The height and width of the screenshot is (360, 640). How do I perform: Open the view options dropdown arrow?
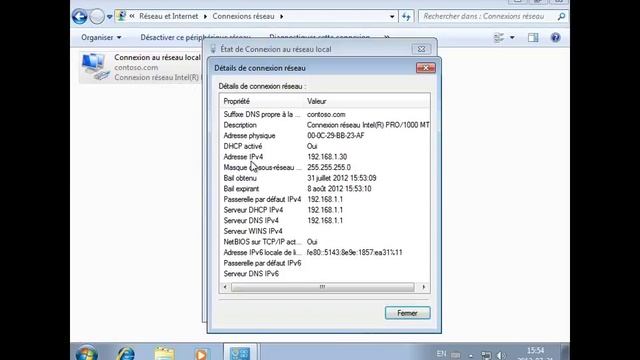pyautogui.click(x=512, y=38)
